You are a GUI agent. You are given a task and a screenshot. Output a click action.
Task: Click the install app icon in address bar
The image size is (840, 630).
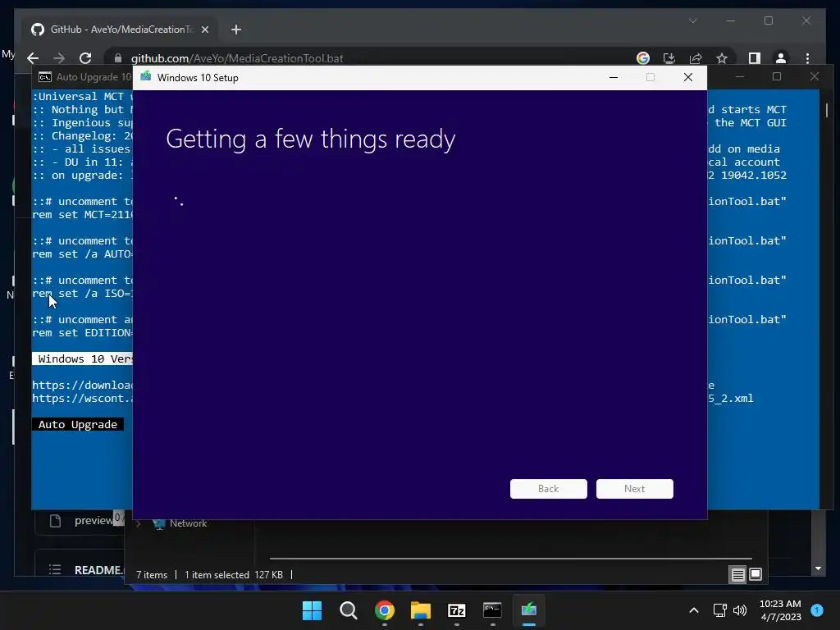(669, 58)
